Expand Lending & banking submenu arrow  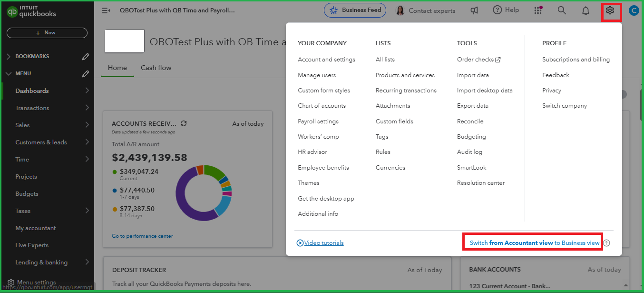[87, 262]
